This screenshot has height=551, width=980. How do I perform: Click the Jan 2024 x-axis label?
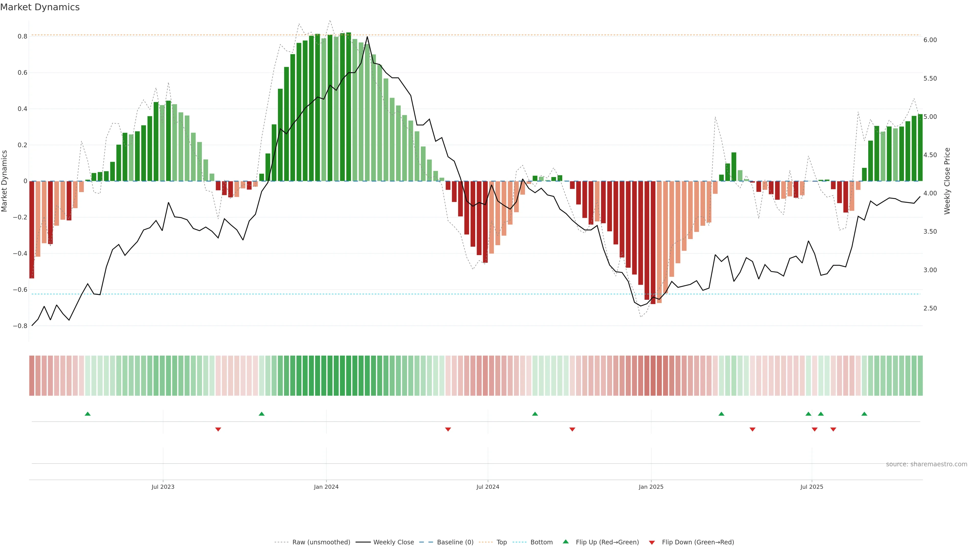326,487
